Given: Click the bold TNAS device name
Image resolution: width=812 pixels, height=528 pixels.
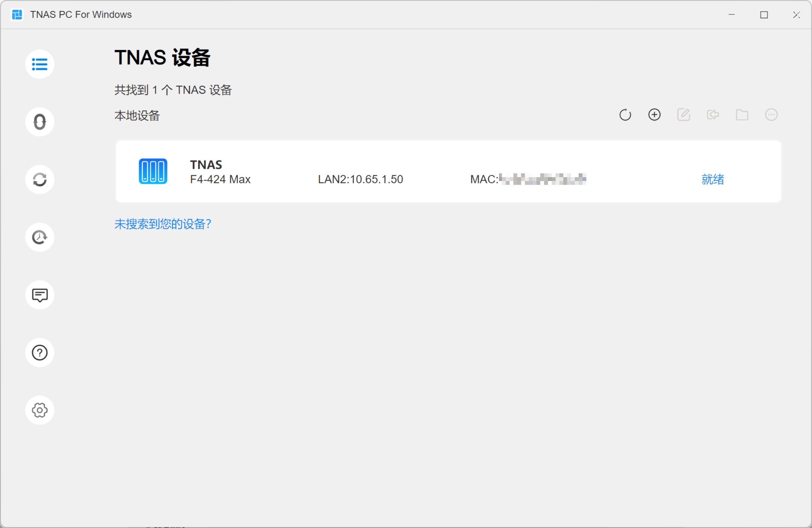Looking at the screenshot, I should point(206,165).
